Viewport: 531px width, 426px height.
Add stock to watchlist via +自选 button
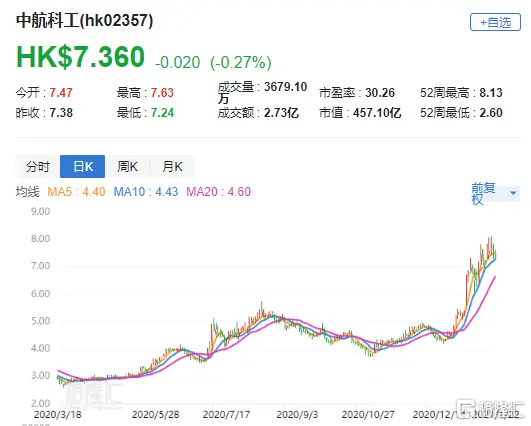point(495,22)
